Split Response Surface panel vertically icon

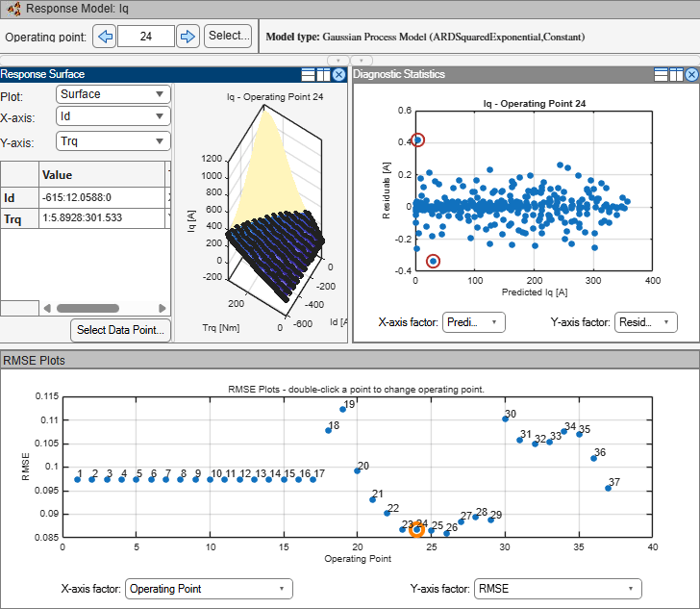coord(323,75)
